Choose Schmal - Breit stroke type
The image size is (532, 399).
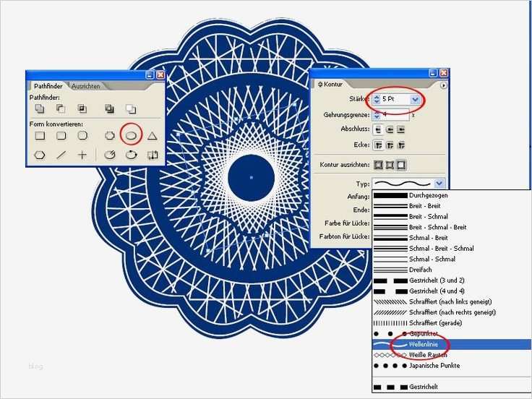point(451,238)
